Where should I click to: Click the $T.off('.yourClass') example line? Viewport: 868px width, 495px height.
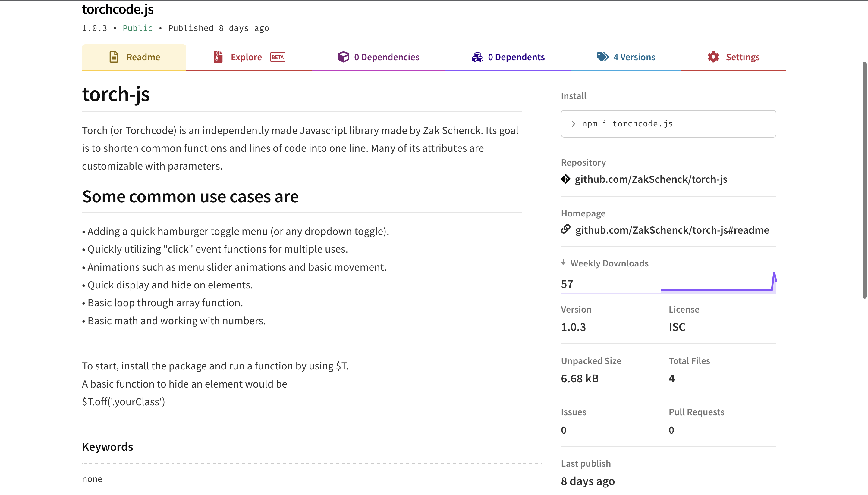124,402
